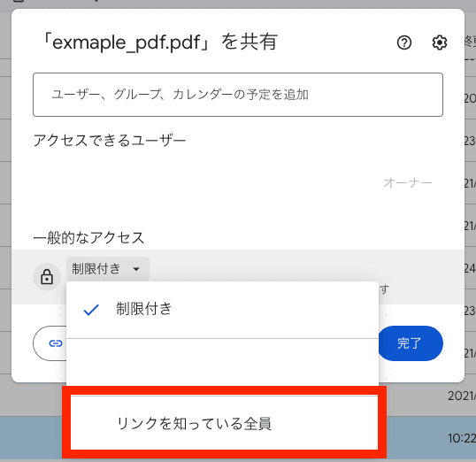Click the lock icon beside 制限付き
Image resolution: width=476 pixels, height=462 pixels.
point(47,277)
